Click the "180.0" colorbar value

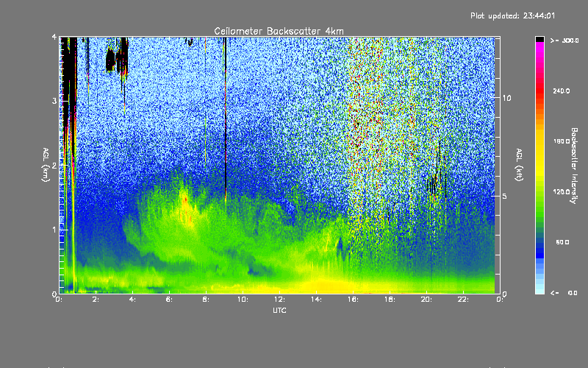[562, 141]
